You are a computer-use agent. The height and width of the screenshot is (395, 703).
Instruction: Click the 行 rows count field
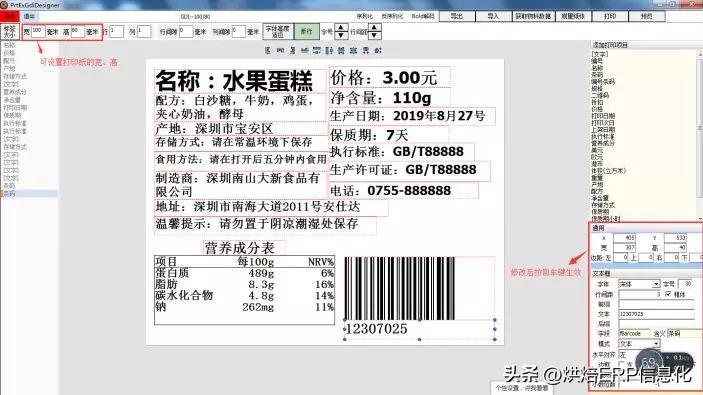tap(116, 31)
